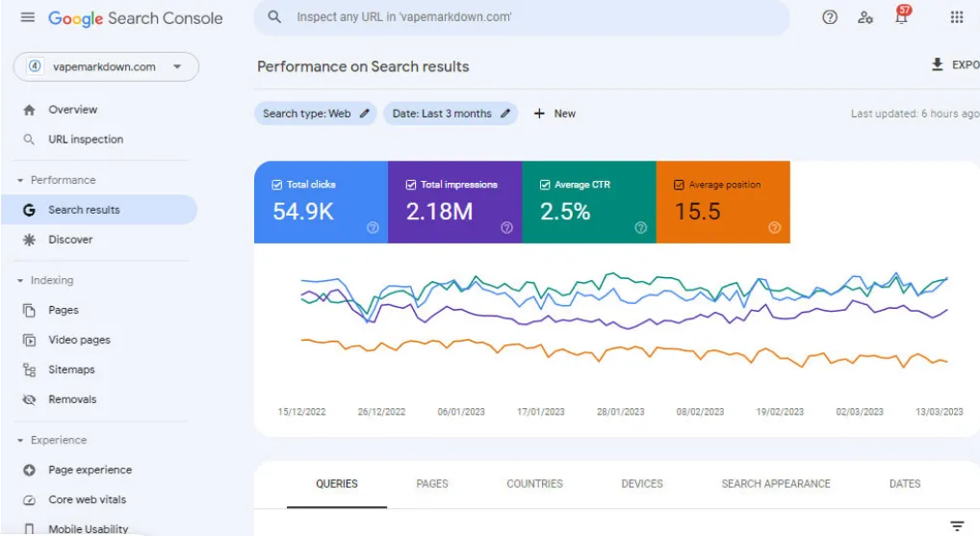Open help tooltip on Total impressions card

point(507,227)
